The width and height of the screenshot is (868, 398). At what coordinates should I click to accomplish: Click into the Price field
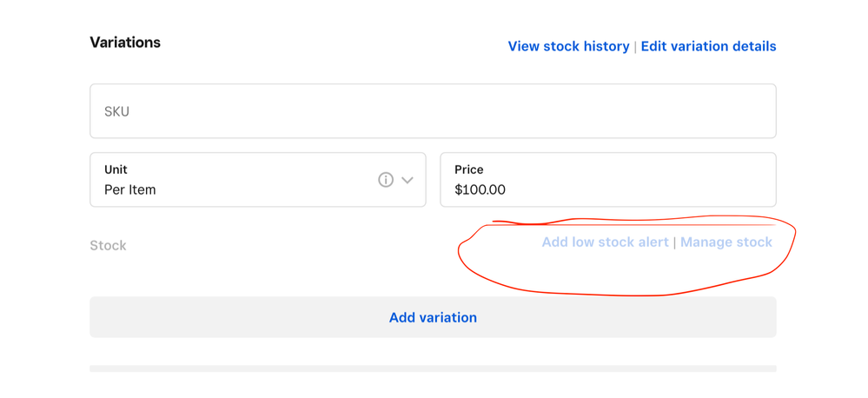pyautogui.click(x=608, y=180)
